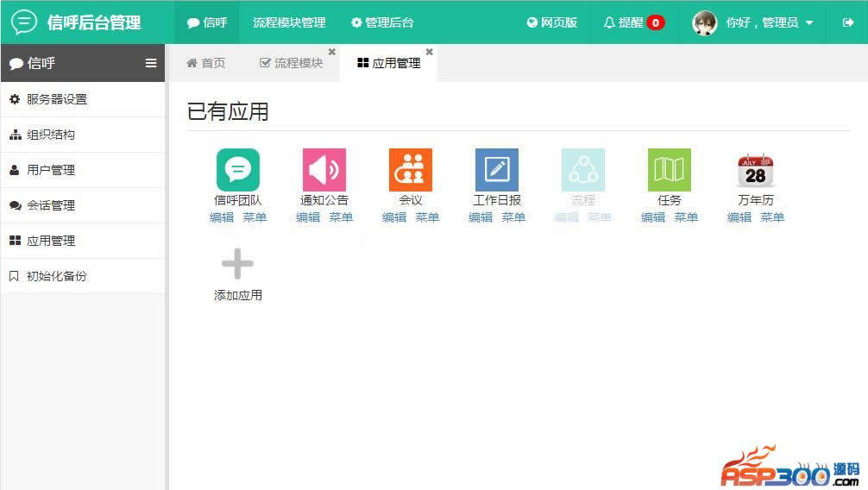Open the 万年历 calendar icon
This screenshot has height=490, width=868.
click(756, 171)
